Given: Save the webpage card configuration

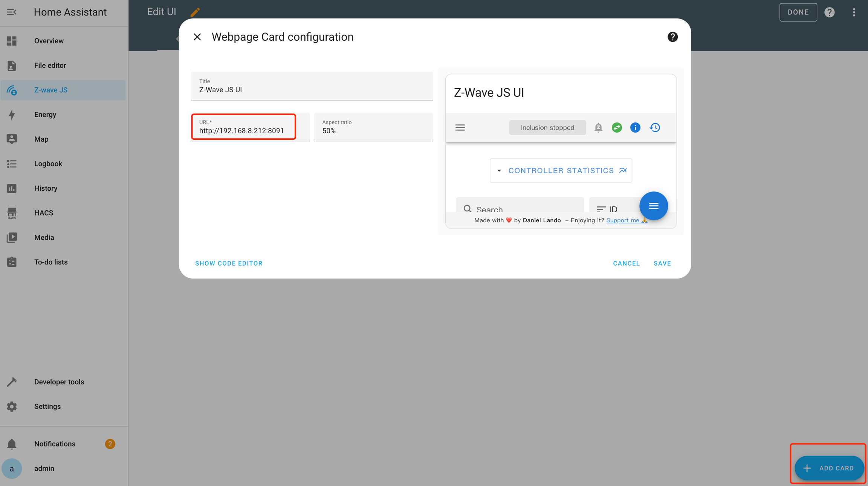Looking at the screenshot, I should coord(662,263).
